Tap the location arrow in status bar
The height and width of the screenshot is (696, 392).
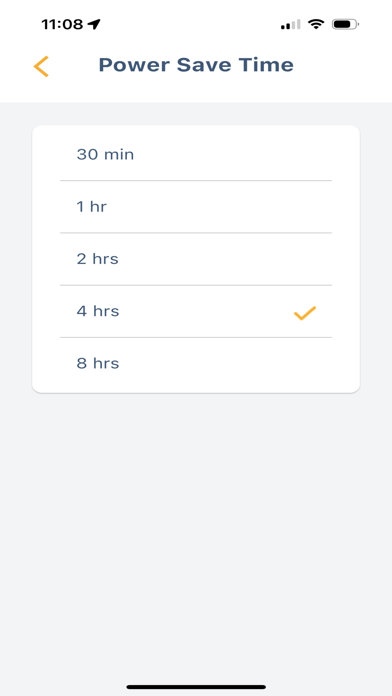pyautogui.click(x=94, y=24)
